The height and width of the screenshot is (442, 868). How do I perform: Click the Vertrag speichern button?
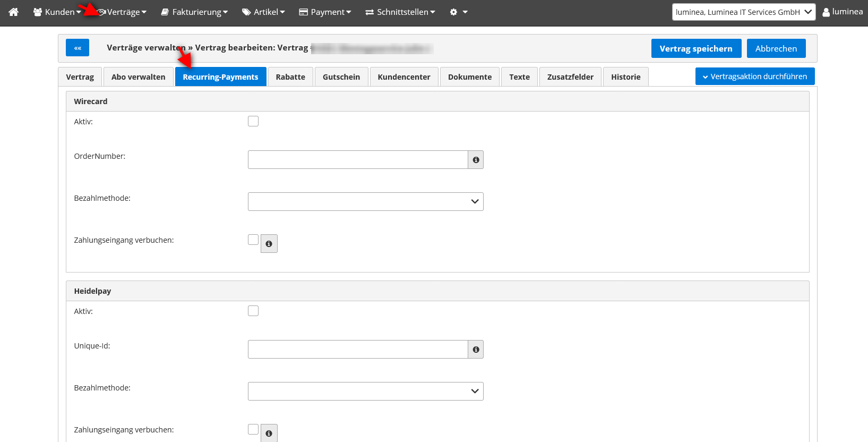point(696,48)
